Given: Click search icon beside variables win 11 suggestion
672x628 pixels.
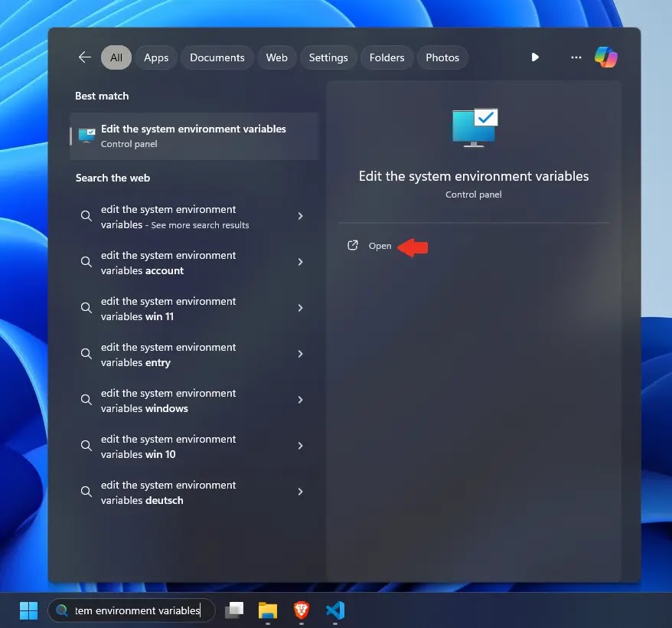Looking at the screenshot, I should point(86,308).
